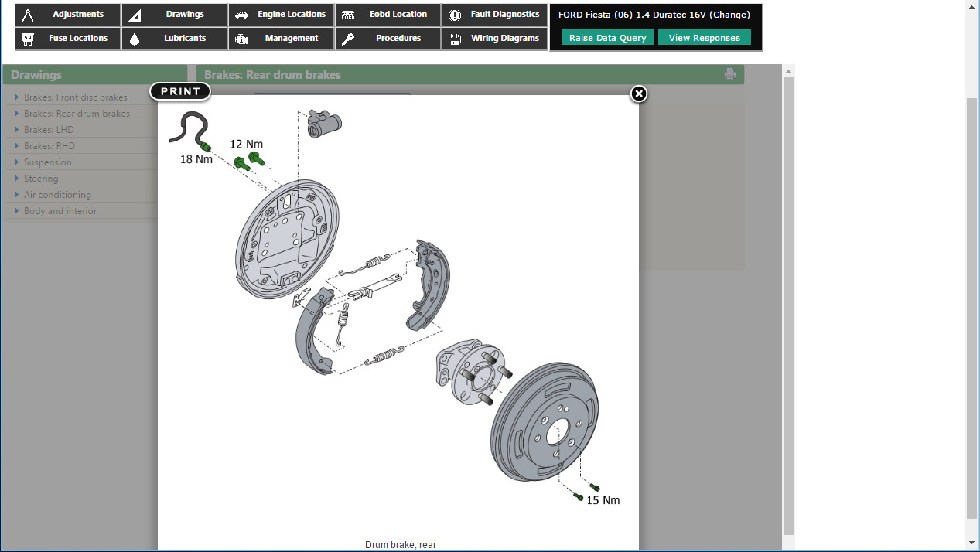Image resolution: width=980 pixels, height=552 pixels.
Task: Open Engine Locations section
Action: point(282,15)
